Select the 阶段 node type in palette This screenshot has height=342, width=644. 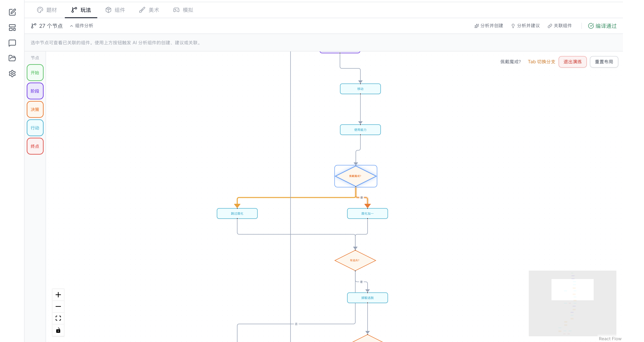35,91
